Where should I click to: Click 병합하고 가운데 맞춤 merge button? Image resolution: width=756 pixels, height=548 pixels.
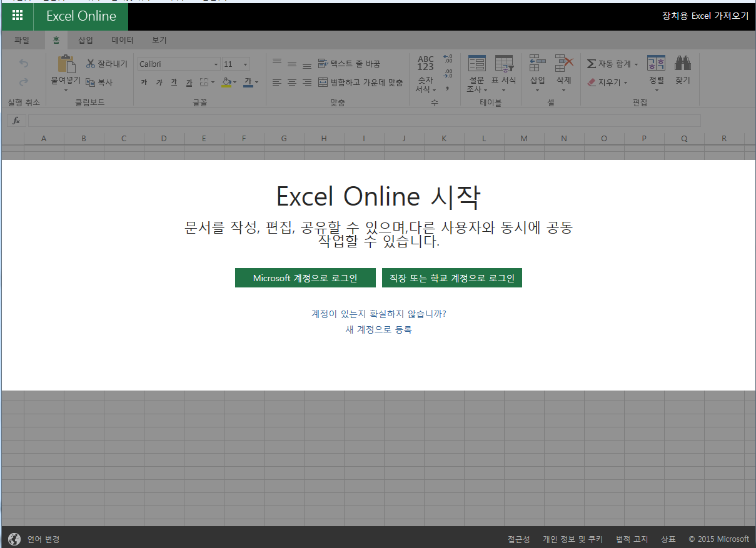click(360, 82)
